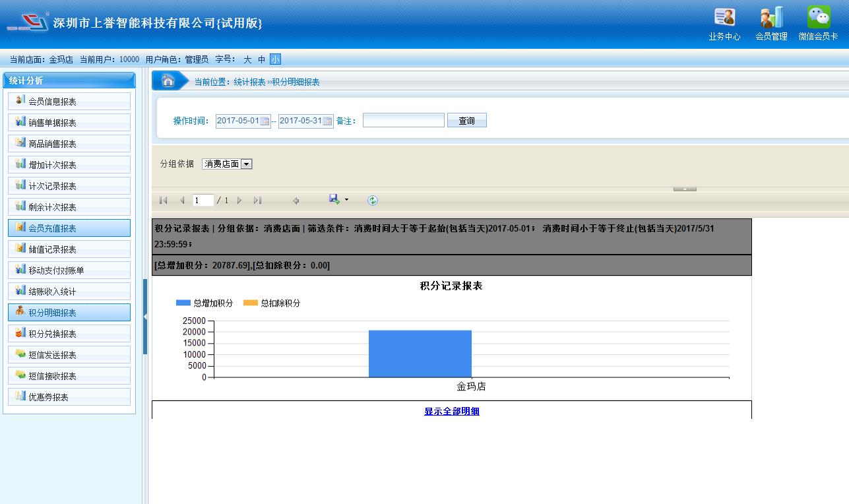Viewport: 849px width, 504px height.
Task: Click the home icon in breadcrumb
Action: 168,81
